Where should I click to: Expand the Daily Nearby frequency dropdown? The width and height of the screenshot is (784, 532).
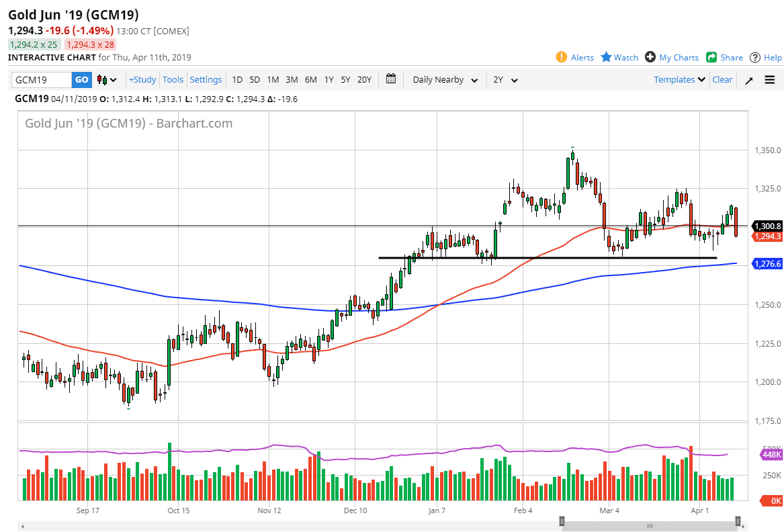tap(445, 80)
